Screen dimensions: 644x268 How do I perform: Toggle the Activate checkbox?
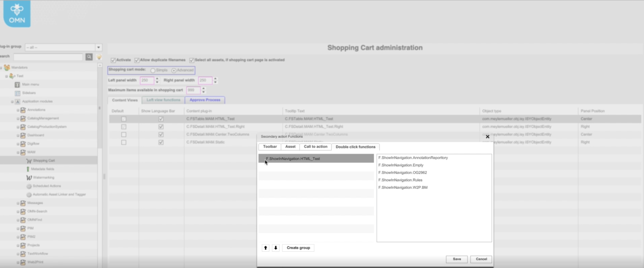coord(113,60)
